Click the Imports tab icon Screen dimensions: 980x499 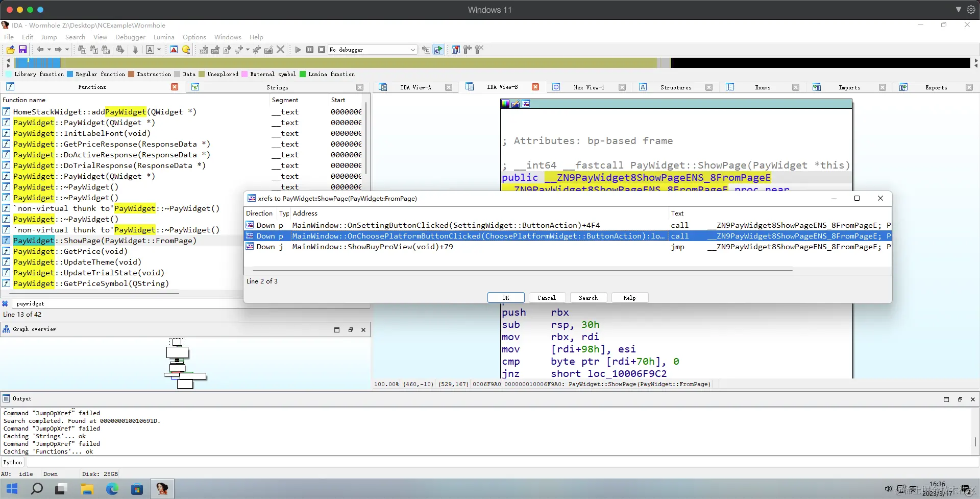[817, 87]
